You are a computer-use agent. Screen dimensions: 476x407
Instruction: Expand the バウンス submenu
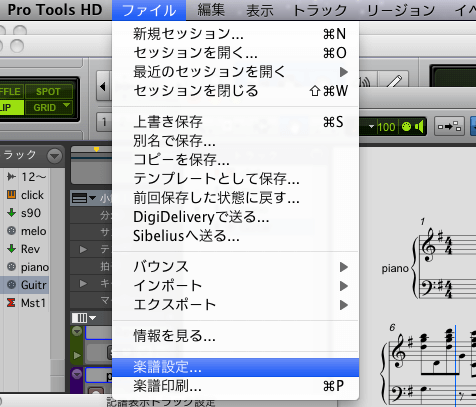click(x=235, y=267)
